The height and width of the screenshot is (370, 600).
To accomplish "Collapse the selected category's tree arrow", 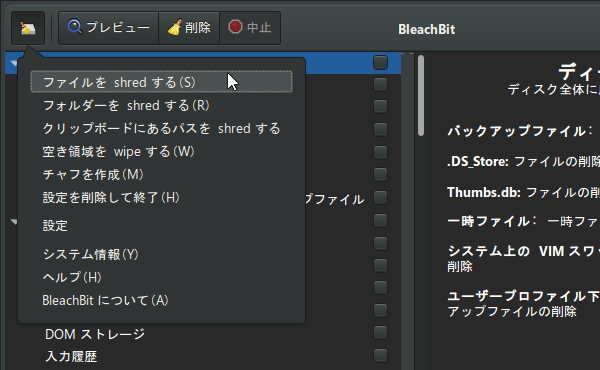I will tap(14, 62).
